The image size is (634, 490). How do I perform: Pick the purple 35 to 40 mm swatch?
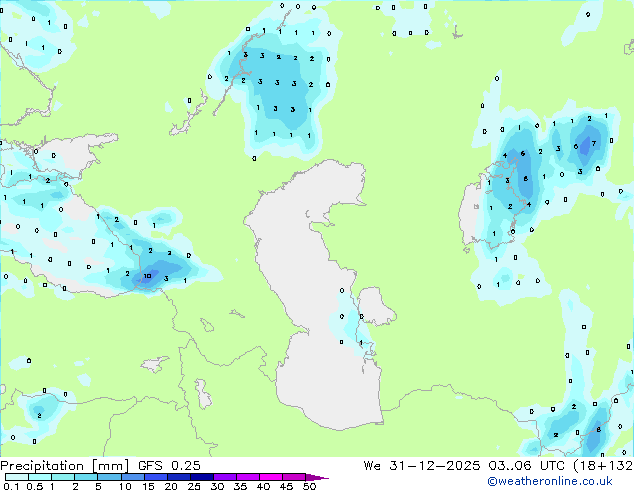tap(247, 477)
